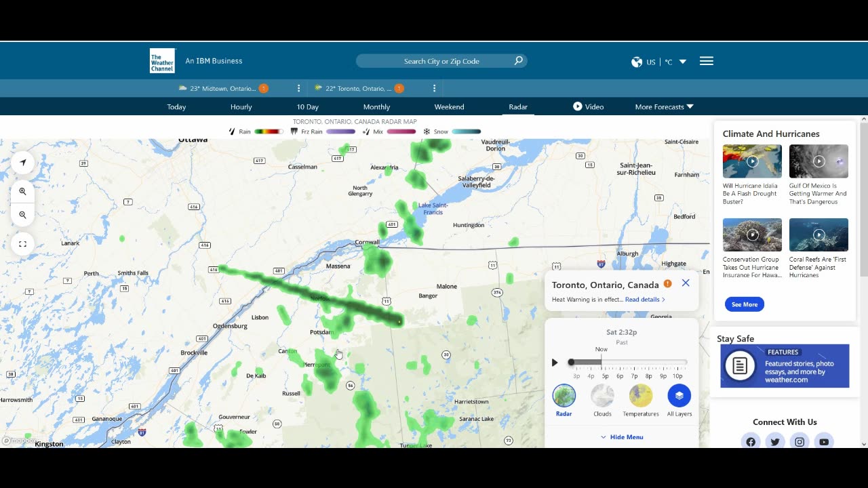Open the Today tab
868x488 pixels.
coord(176,106)
